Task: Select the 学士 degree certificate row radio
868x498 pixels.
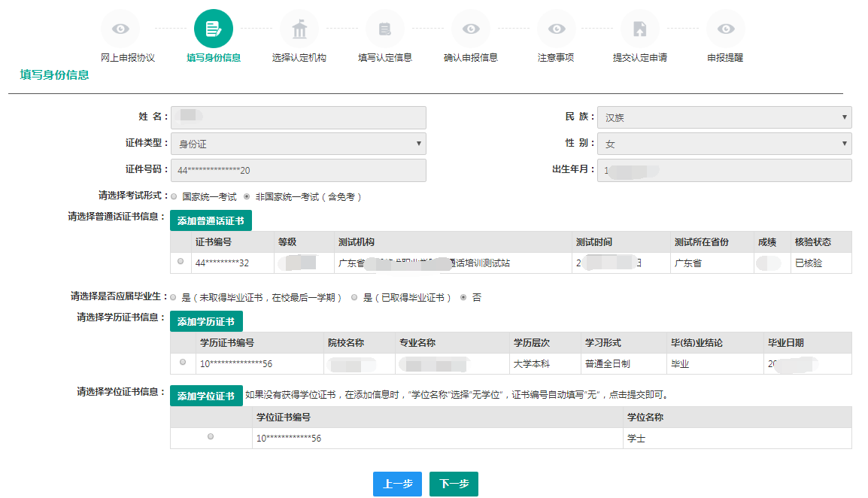Action: [x=211, y=437]
